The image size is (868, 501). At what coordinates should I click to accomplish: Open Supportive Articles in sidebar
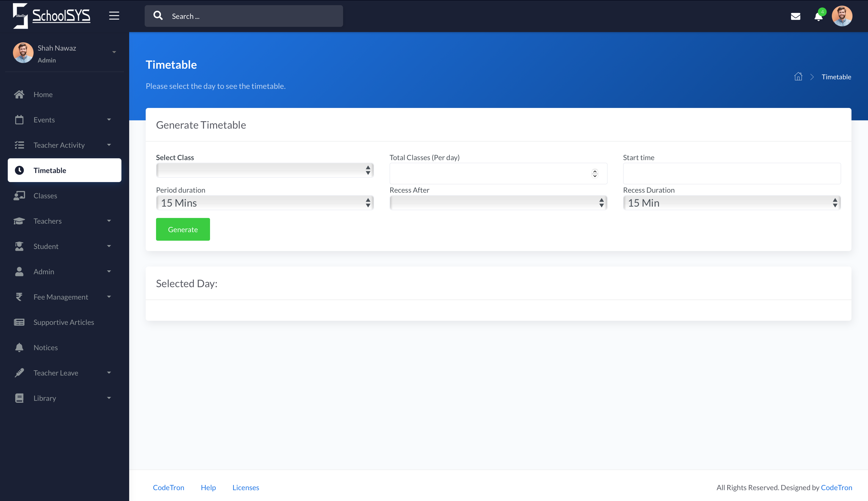(64, 322)
